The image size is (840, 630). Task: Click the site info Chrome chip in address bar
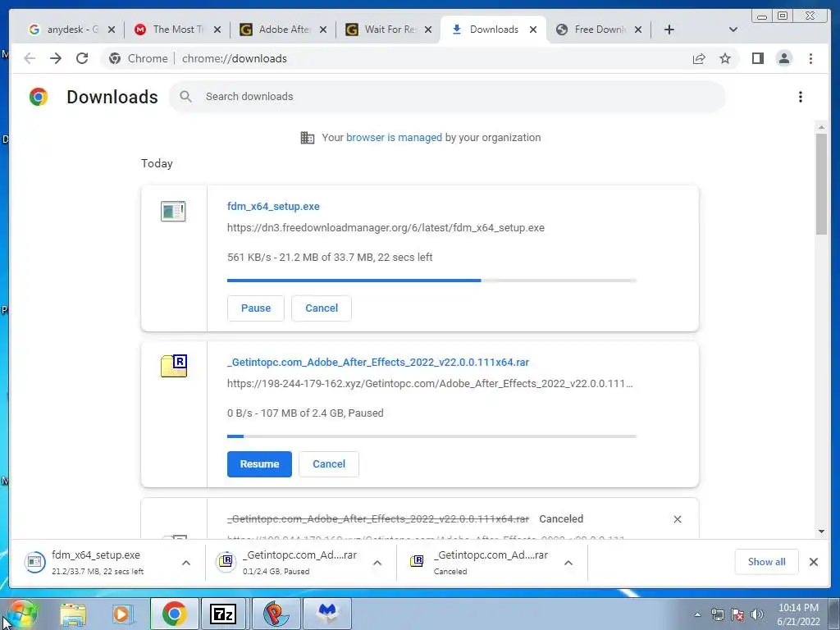[138, 58]
